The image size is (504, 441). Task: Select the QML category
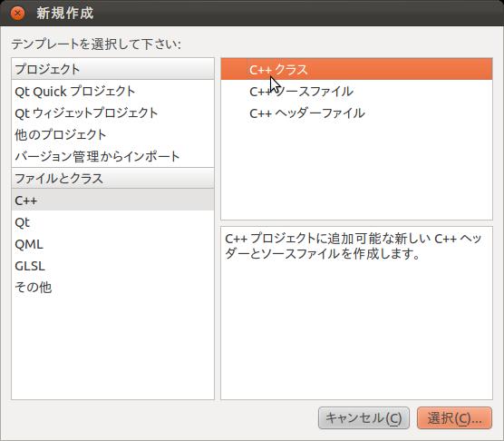112,244
